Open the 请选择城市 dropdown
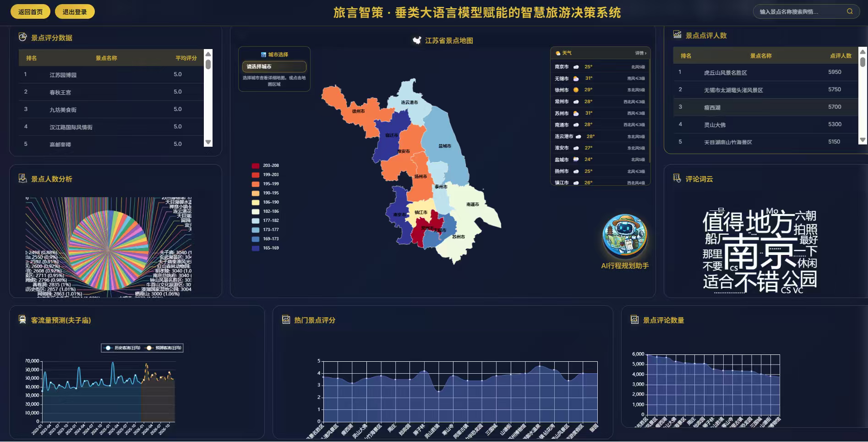 click(x=274, y=66)
